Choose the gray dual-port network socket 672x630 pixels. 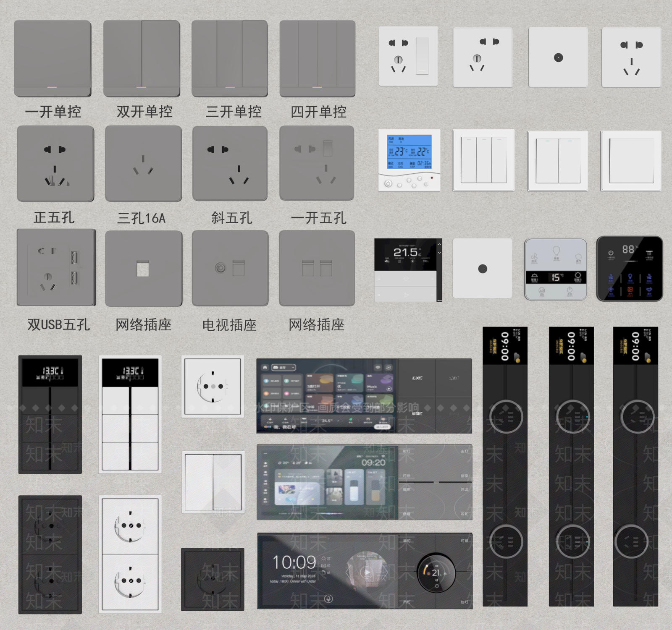(x=317, y=268)
